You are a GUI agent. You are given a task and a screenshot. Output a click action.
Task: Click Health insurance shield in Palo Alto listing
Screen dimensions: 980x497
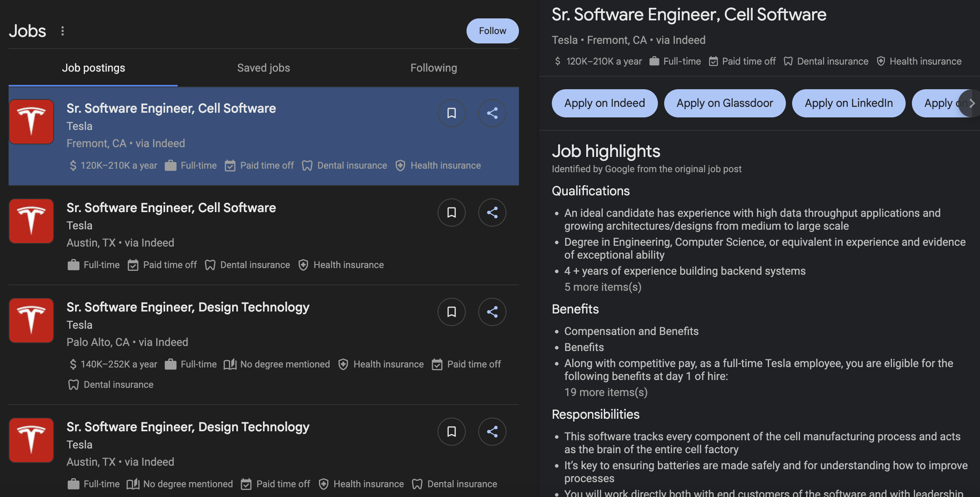click(x=343, y=364)
